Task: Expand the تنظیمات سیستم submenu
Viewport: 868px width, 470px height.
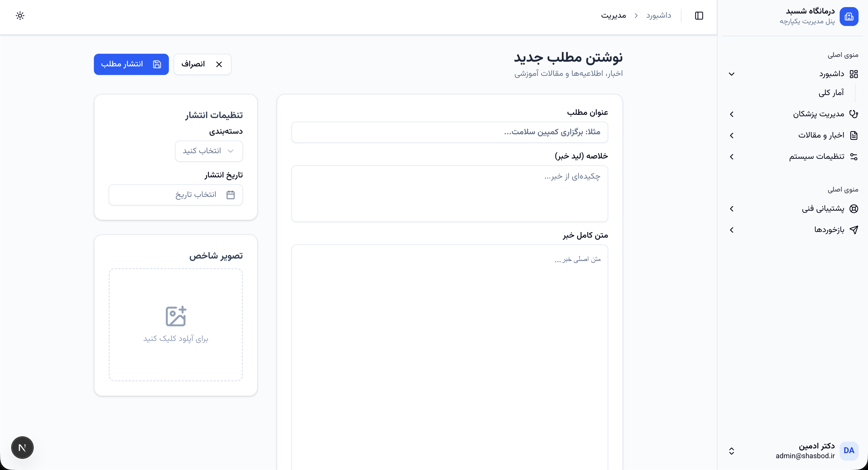Action: pyautogui.click(x=732, y=157)
